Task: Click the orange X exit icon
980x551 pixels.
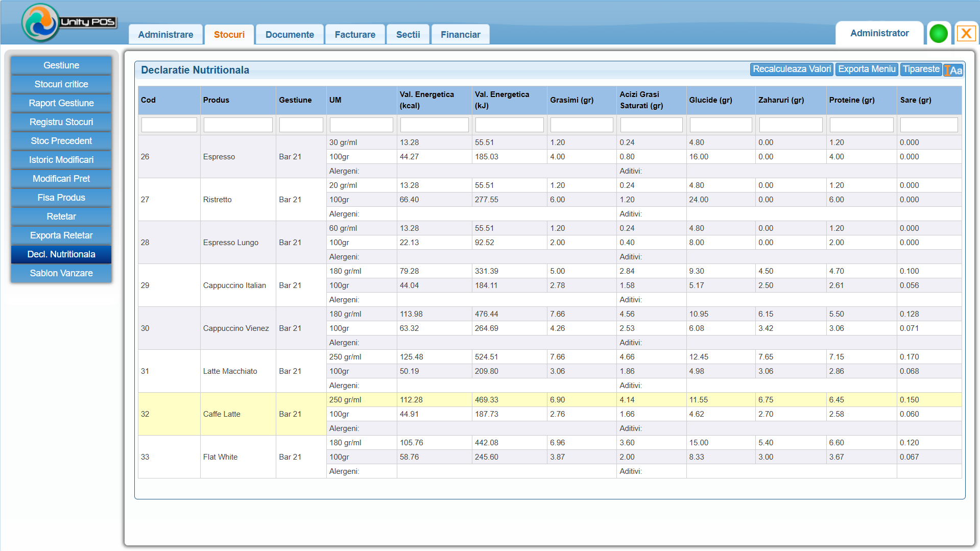Action: [x=966, y=34]
